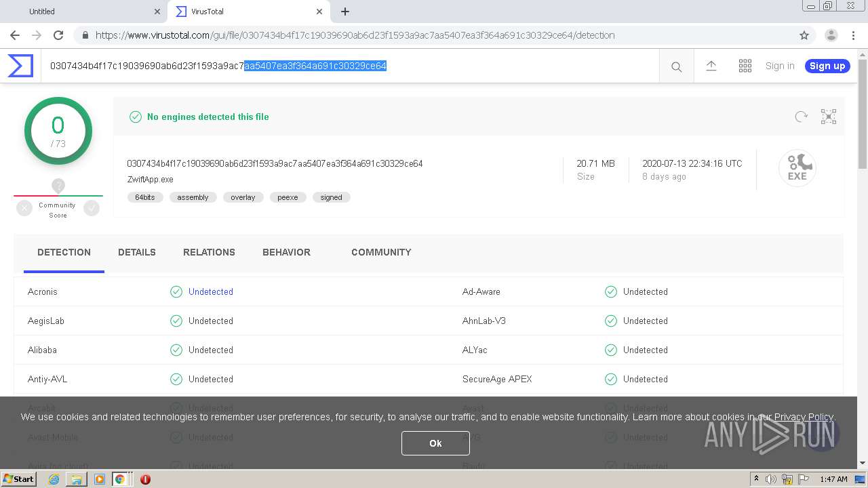The image size is (868, 488).
Task: Open the Chrome profile avatar
Action: pos(831,35)
